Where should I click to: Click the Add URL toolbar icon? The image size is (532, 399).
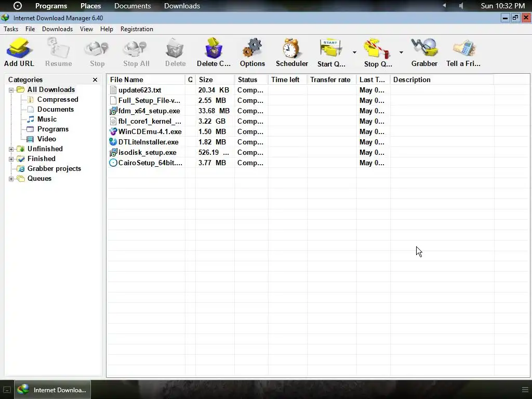click(19, 48)
